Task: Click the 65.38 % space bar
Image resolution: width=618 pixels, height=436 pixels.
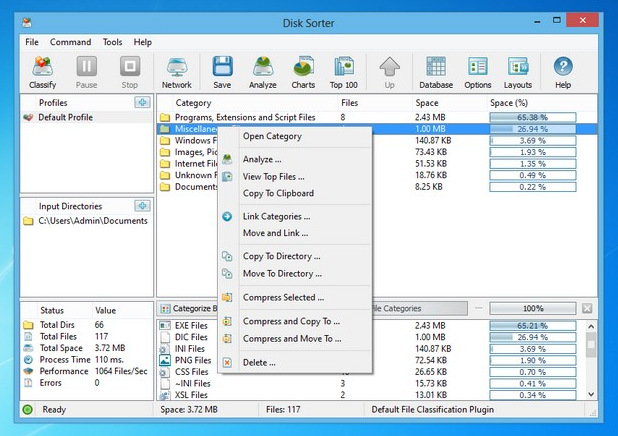Action: coord(532,117)
